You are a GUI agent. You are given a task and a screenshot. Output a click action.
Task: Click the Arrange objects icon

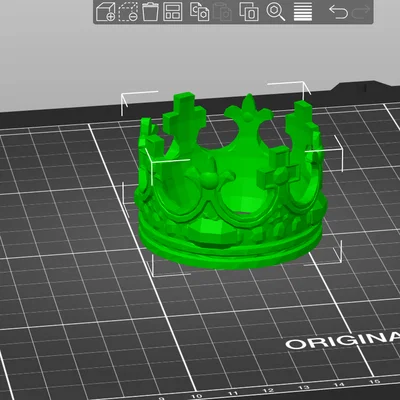(x=173, y=12)
